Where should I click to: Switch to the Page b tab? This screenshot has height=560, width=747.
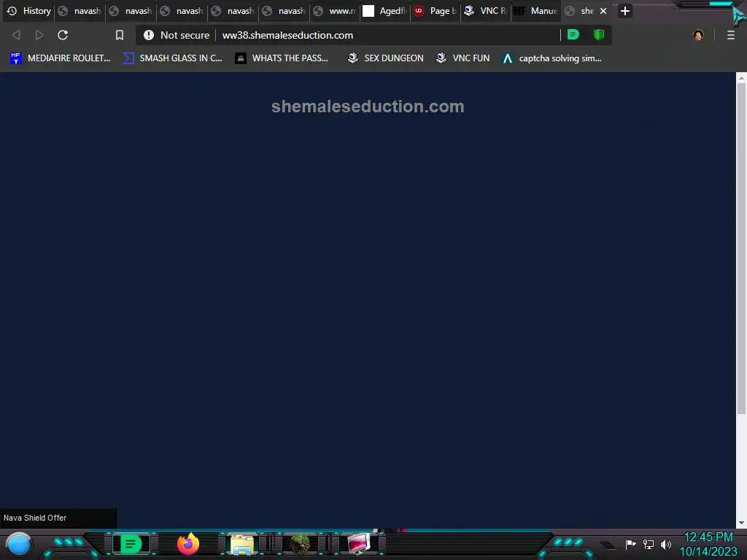[x=436, y=11]
